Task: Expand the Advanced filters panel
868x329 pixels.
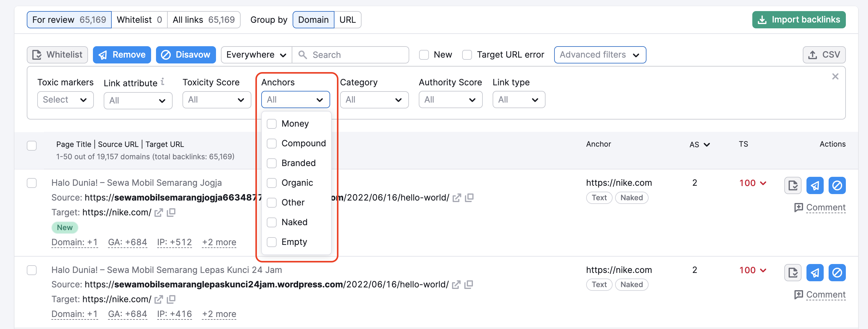Action: tap(600, 54)
